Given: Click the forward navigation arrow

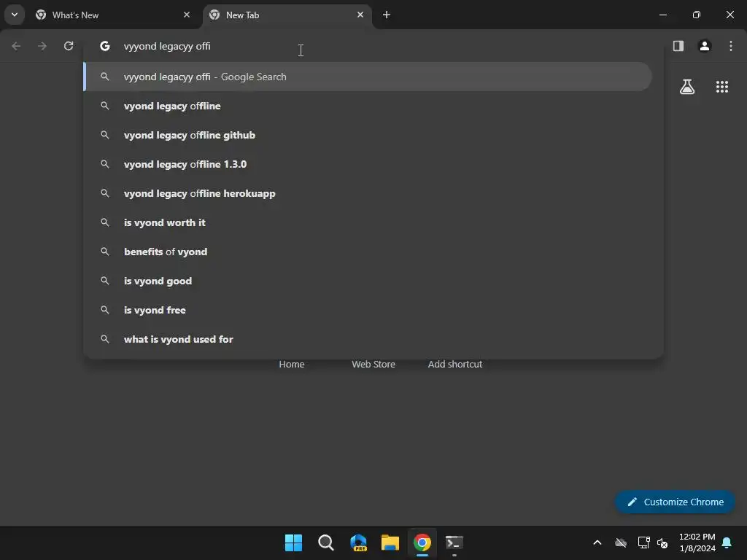Looking at the screenshot, I should (42, 46).
